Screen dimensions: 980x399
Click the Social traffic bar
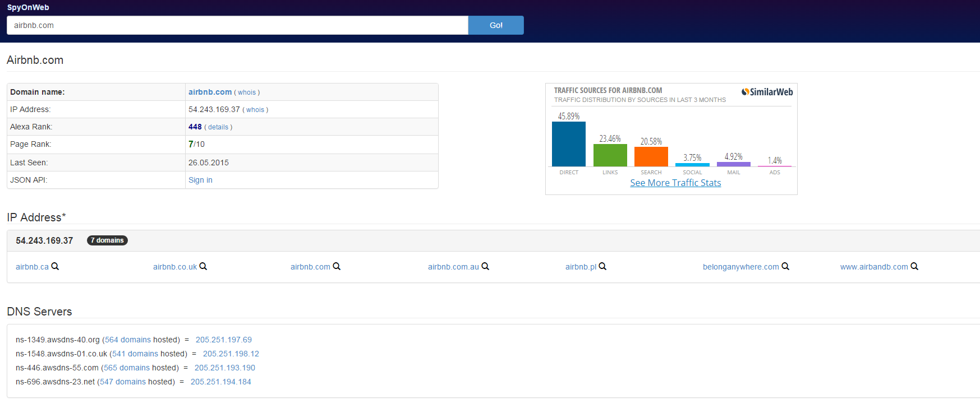coord(692,165)
